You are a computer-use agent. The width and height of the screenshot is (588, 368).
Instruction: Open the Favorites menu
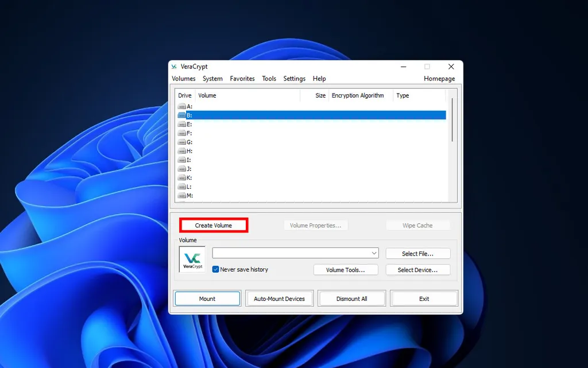tap(242, 79)
